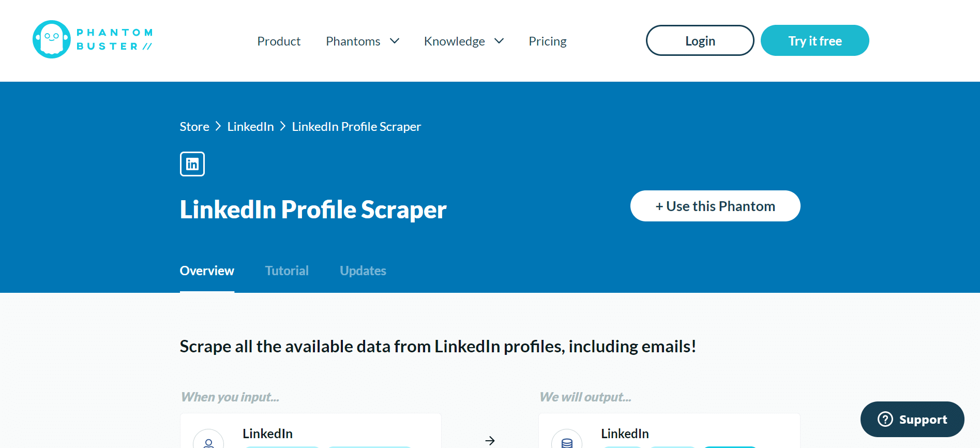Open the Pricing page
The height and width of the screenshot is (448, 980).
click(x=547, y=41)
